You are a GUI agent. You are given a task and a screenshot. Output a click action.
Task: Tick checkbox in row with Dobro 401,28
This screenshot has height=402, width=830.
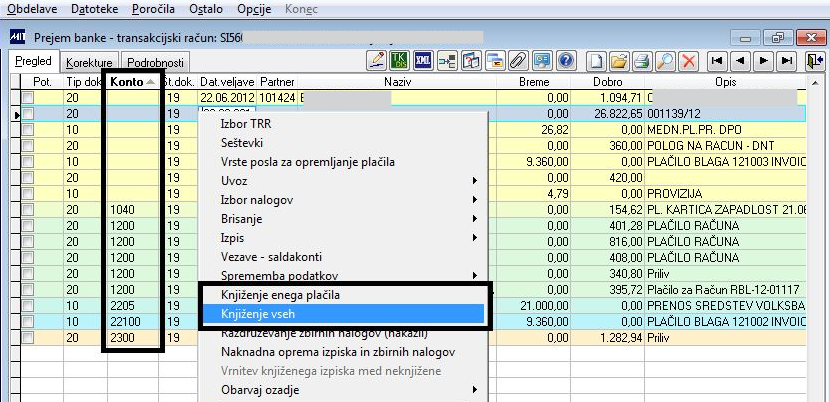pyautogui.click(x=28, y=226)
